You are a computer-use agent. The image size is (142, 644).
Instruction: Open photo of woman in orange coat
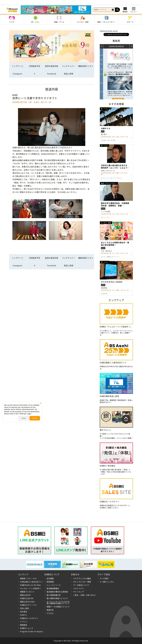click(x=29, y=209)
